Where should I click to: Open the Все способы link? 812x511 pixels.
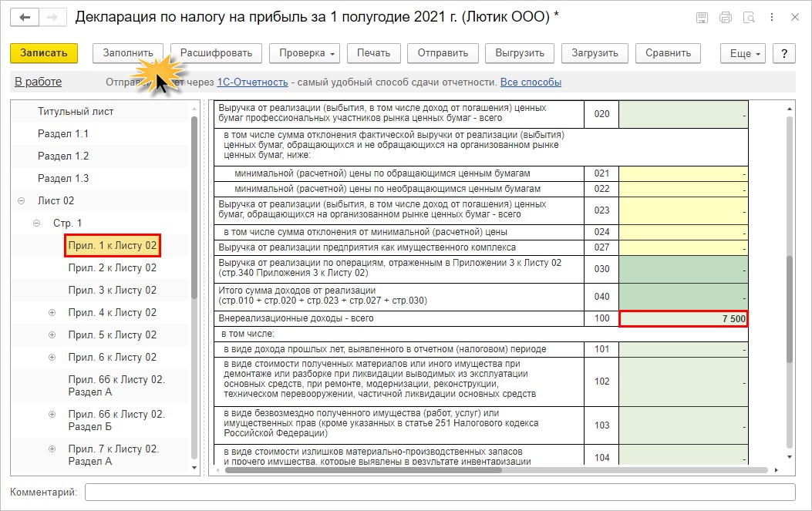[531, 82]
